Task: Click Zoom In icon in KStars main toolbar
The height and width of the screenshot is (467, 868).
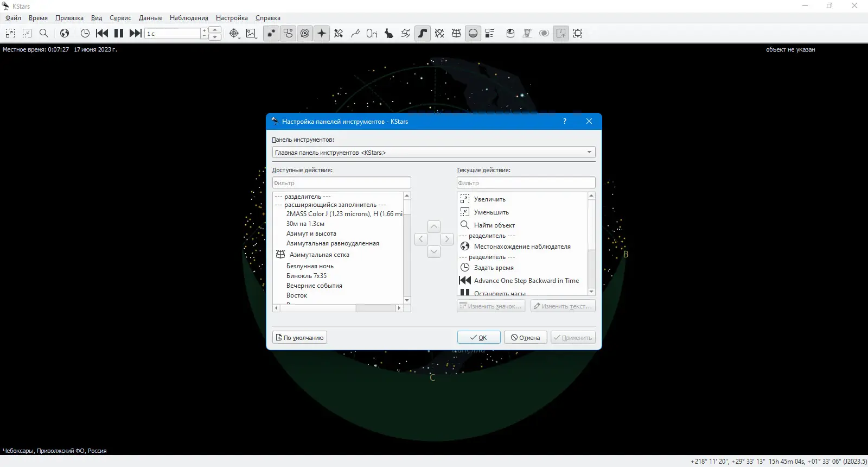Action: click(10, 33)
